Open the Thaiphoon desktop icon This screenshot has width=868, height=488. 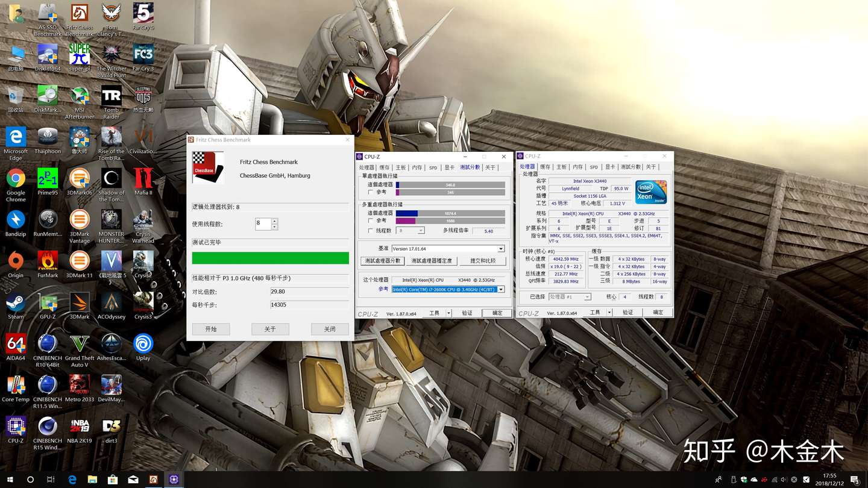click(48, 141)
